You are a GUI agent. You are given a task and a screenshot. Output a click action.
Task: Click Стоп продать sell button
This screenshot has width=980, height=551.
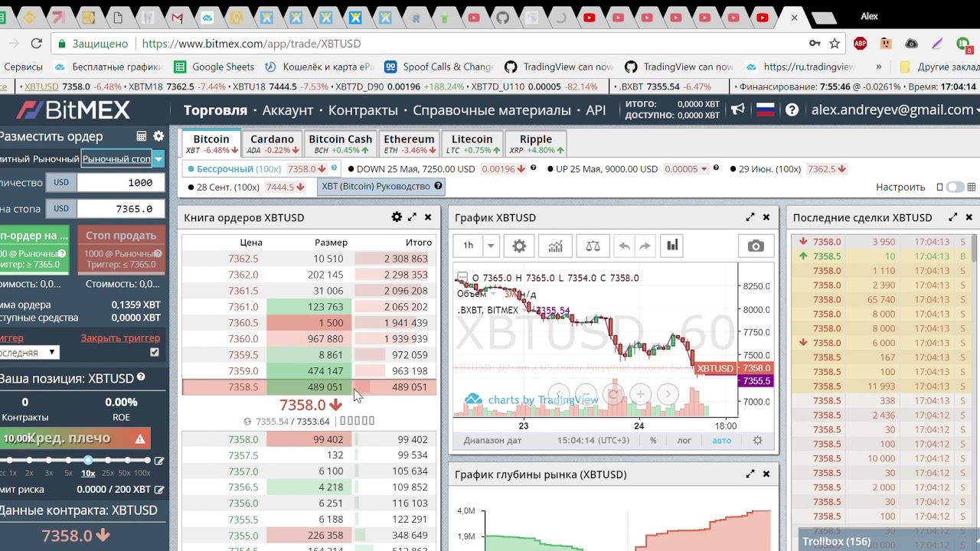coord(121,249)
